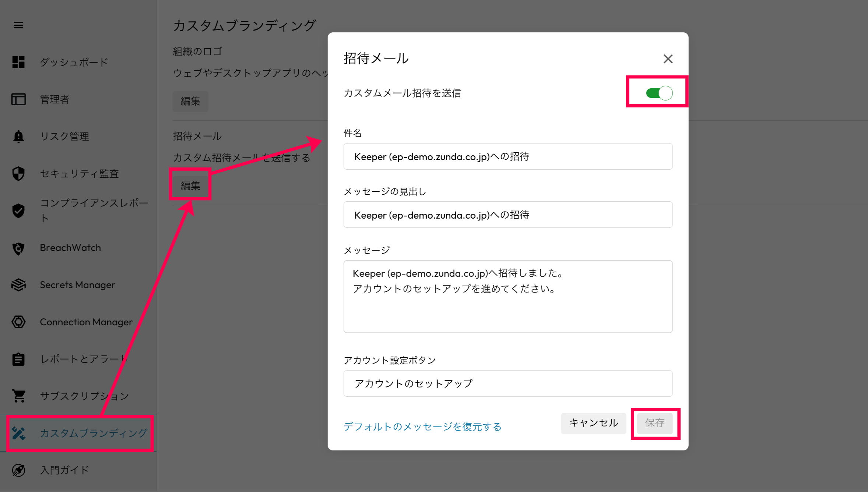
Task: Select the カスタムブランディング page heading
Action: point(245,25)
